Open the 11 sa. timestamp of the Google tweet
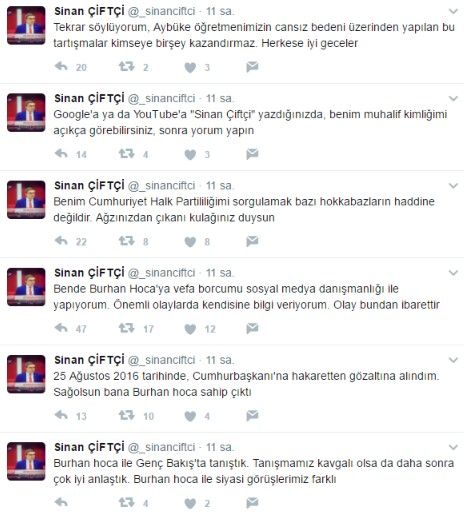The height and width of the screenshot is (530, 464). [x=220, y=98]
